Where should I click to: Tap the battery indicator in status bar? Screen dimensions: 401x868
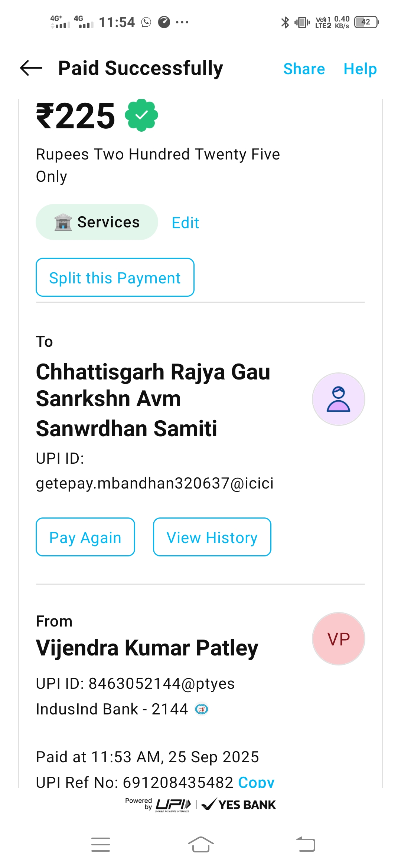click(366, 22)
